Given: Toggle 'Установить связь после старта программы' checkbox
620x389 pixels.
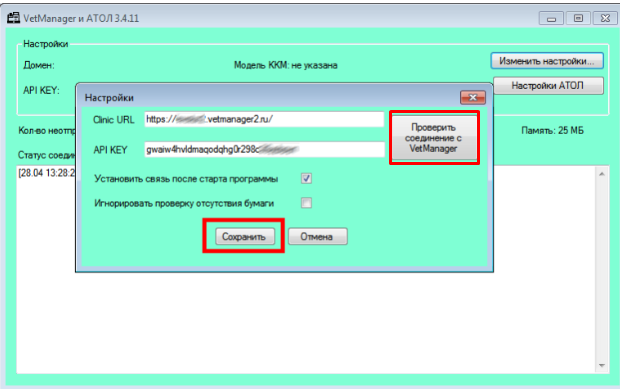Looking at the screenshot, I should [306, 179].
